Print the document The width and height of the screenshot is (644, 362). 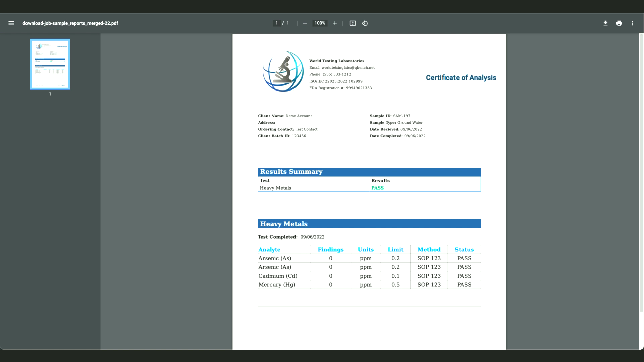619,23
